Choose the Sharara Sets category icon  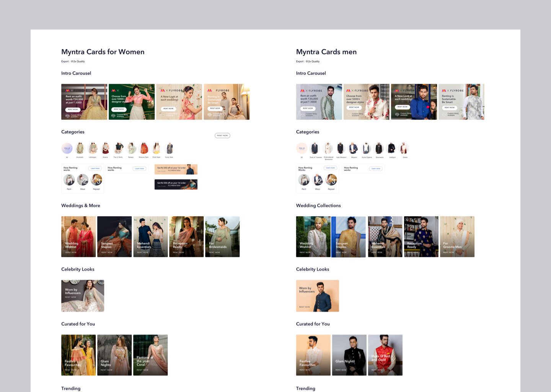pos(144,148)
